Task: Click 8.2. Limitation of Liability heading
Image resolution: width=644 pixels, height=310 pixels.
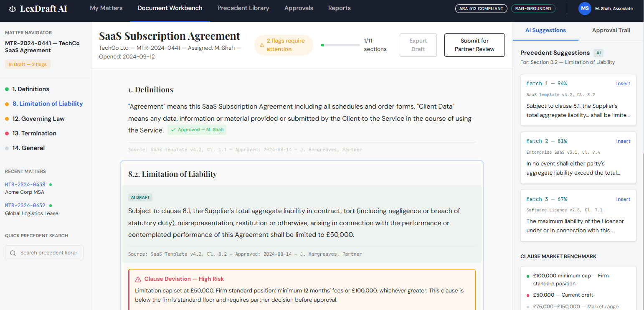Action: tap(172, 174)
